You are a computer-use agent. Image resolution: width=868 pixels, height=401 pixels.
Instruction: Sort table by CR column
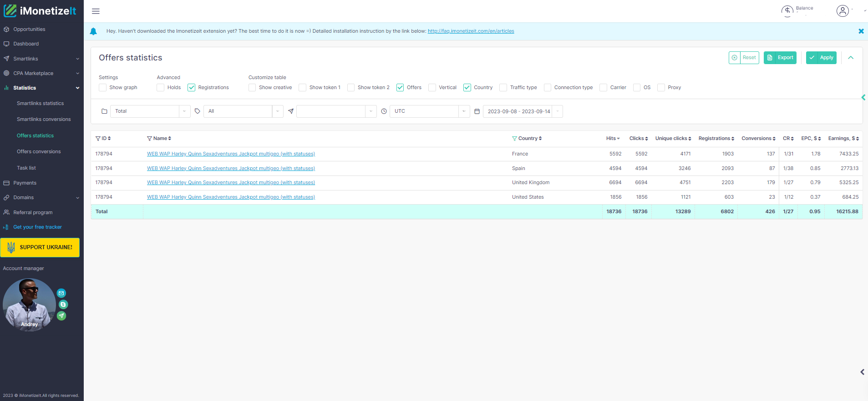pos(788,139)
